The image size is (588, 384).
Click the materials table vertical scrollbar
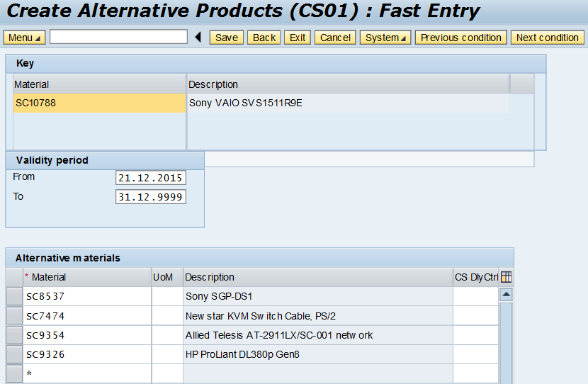coord(507,340)
